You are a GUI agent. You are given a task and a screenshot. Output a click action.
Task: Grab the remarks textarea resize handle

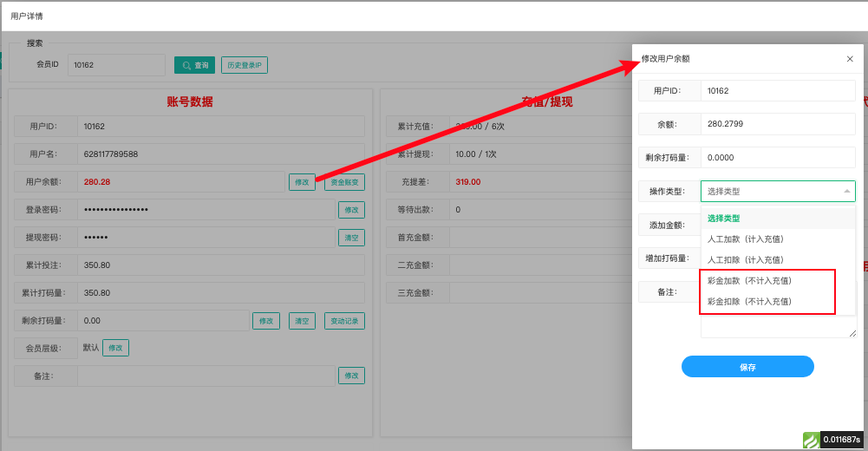852,333
